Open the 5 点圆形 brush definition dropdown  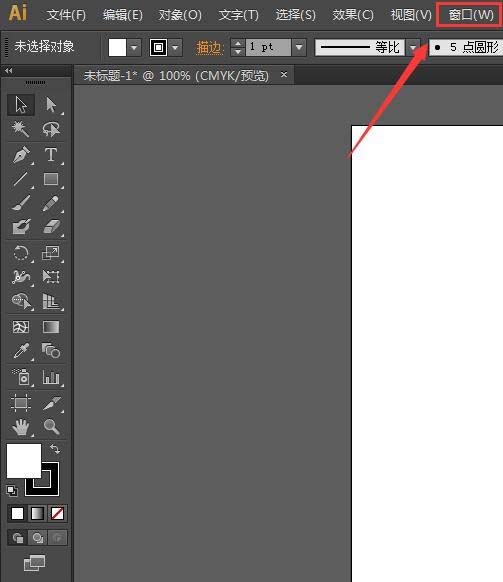coord(466,48)
